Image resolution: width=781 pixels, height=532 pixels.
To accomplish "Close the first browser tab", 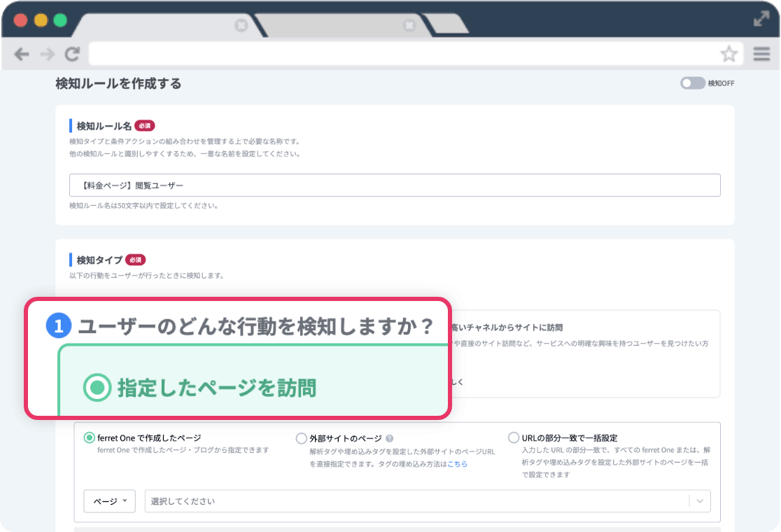I will point(241,26).
